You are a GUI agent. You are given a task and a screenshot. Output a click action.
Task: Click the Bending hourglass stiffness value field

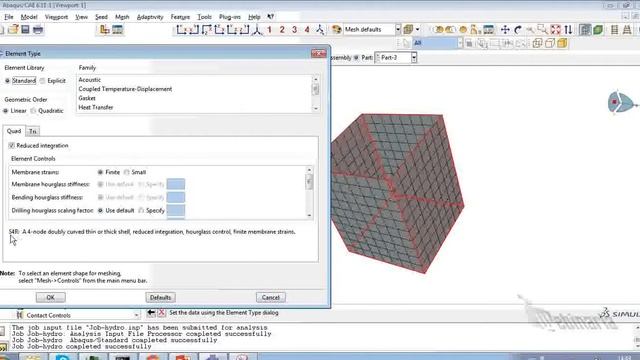[176, 198]
